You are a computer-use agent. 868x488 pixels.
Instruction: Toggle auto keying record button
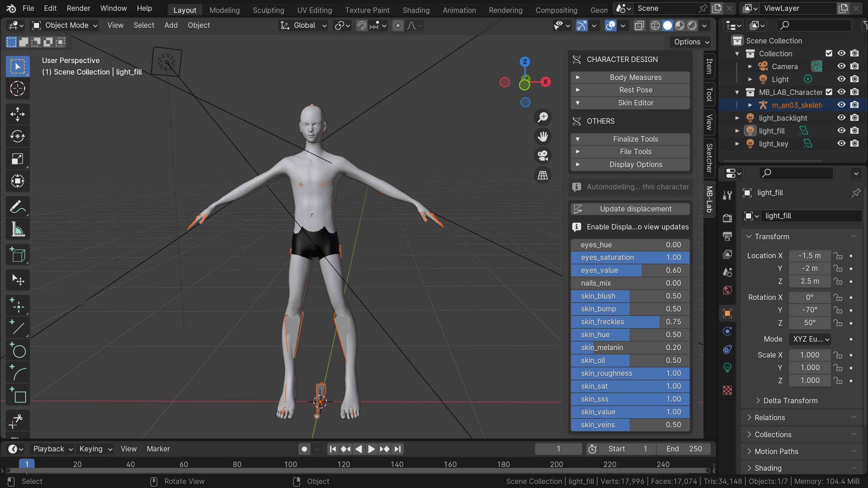(304, 449)
